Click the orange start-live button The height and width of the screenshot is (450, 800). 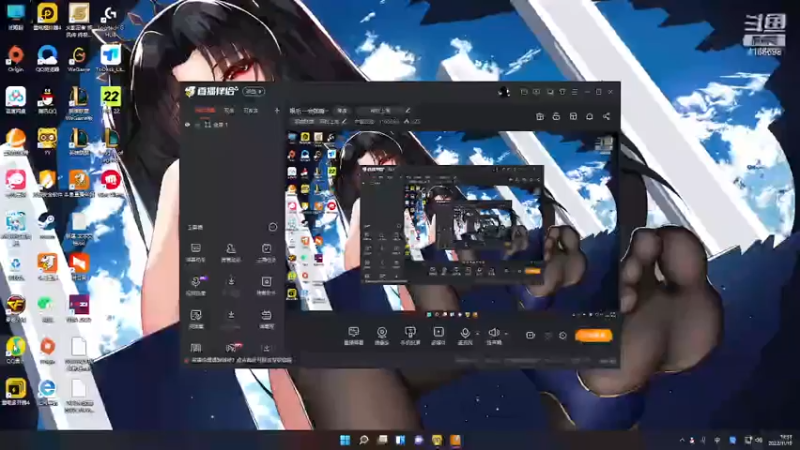[x=593, y=335]
